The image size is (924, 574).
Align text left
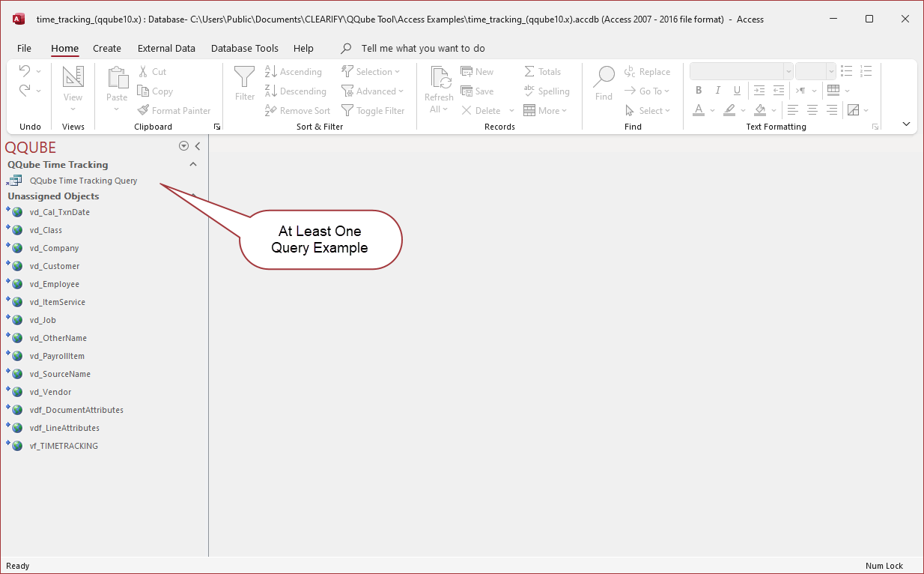click(x=793, y=110)
